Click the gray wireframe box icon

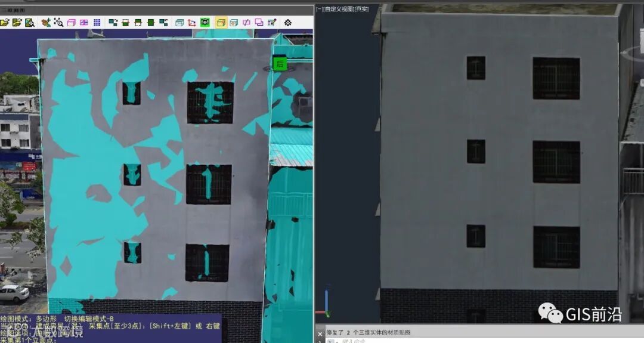pyautogui.click(x=179, y=23)
